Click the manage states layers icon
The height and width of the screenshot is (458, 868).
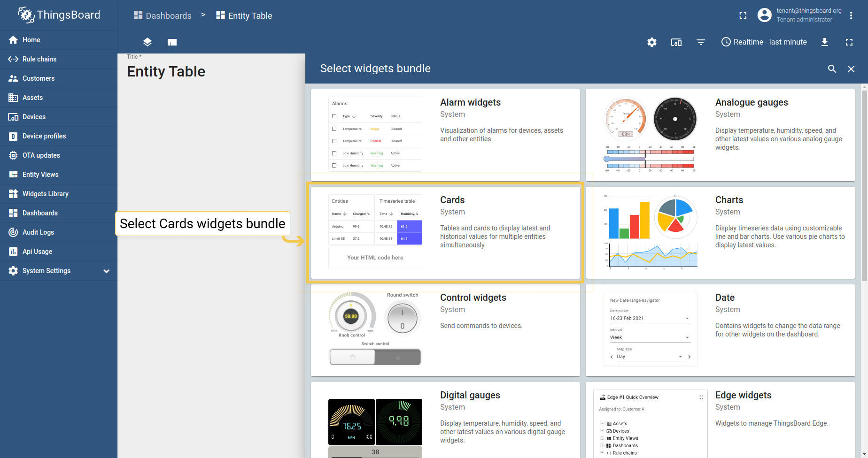147,42
